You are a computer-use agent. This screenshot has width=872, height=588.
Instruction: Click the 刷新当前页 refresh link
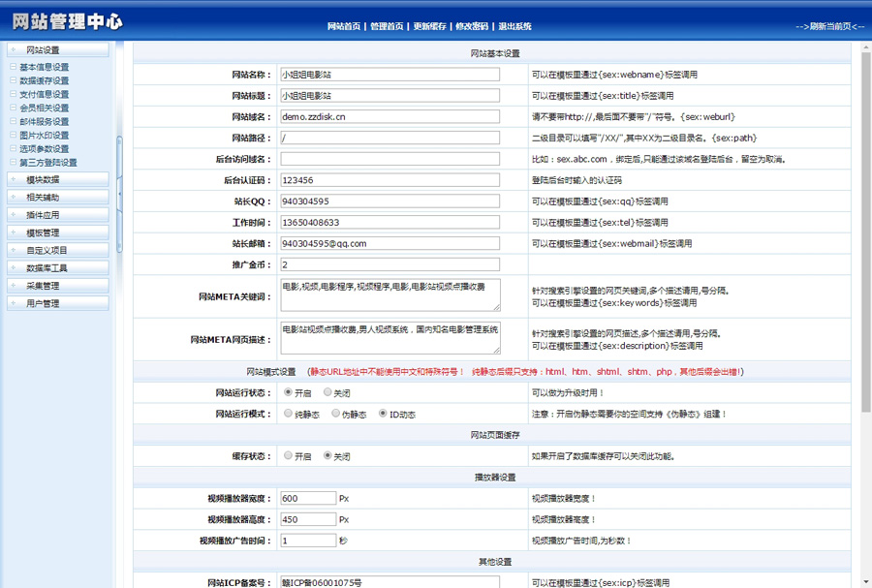[x=829, y=26]
